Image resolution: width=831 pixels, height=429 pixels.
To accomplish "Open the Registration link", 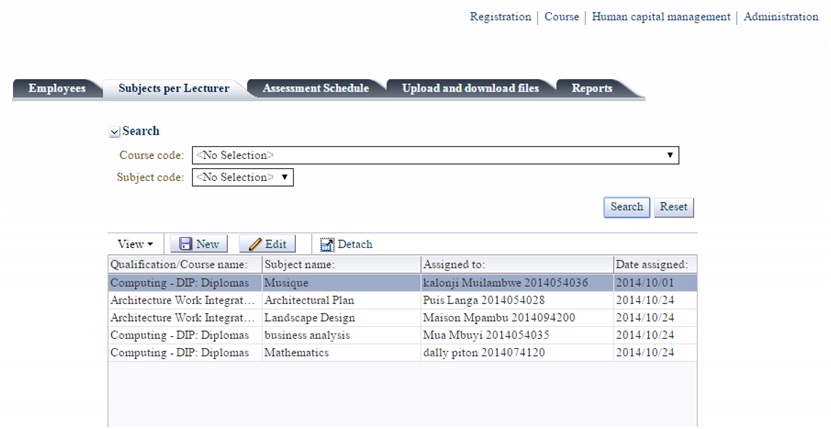I will point(500,17).
